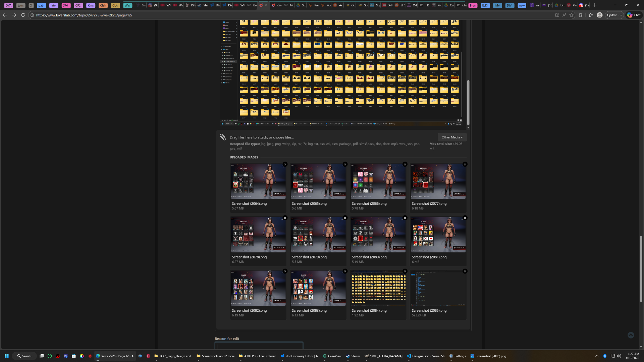The image size is (644, 362).
Task: Open Screenshot (2083).png taskbar window
Action: [x=488, y=356]
